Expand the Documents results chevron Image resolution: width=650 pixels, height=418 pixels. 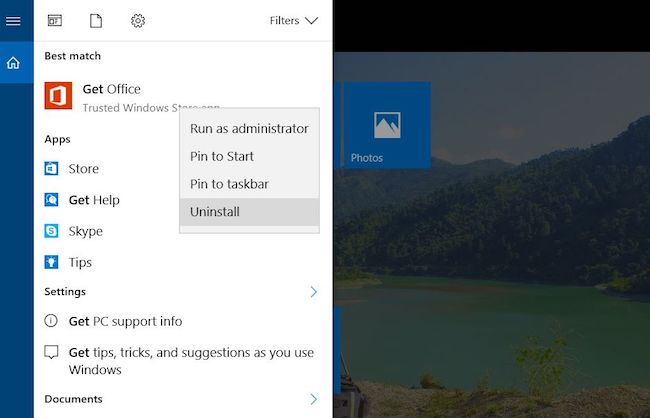(314, 399)
